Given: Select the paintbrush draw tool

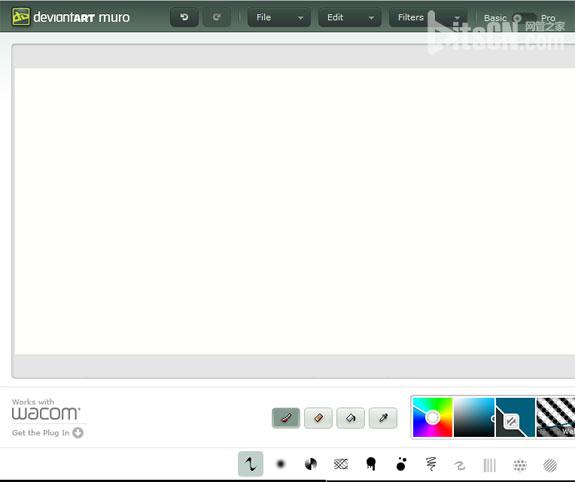Looking at the screenshot, I should tap(286, 418).
